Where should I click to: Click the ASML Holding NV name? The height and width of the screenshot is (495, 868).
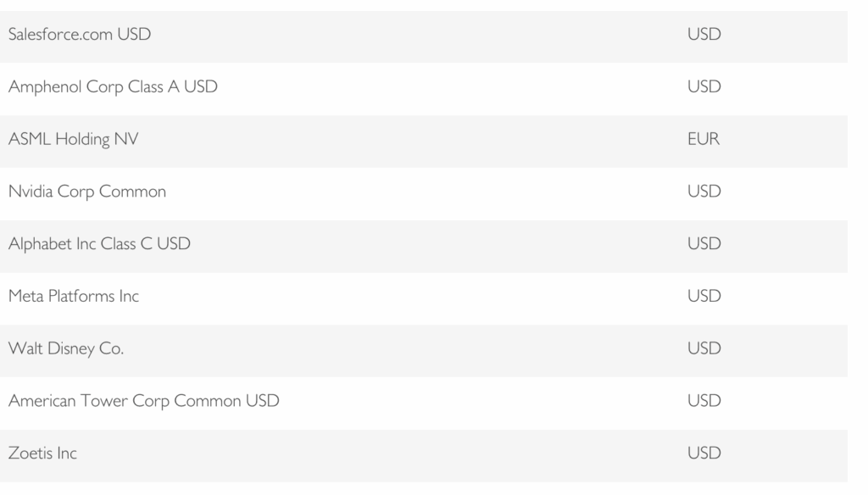tap(73, 140)
